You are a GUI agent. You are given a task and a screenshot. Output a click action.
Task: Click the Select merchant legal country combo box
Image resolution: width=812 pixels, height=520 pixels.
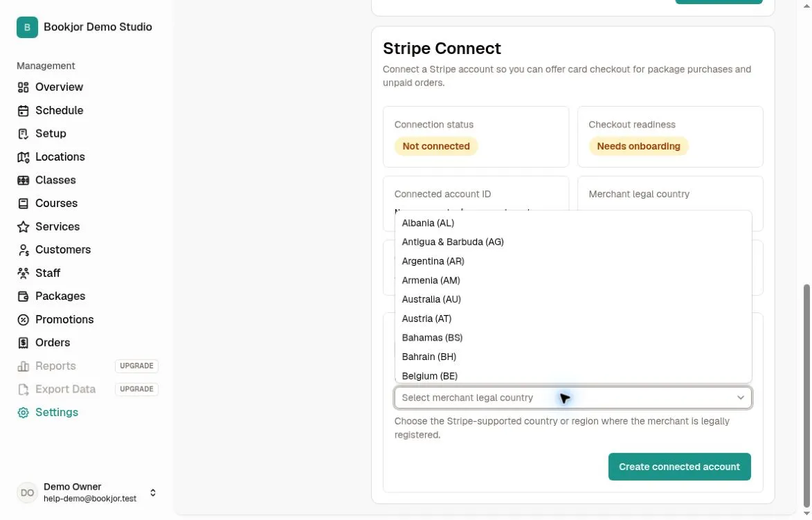click(572, 397)
